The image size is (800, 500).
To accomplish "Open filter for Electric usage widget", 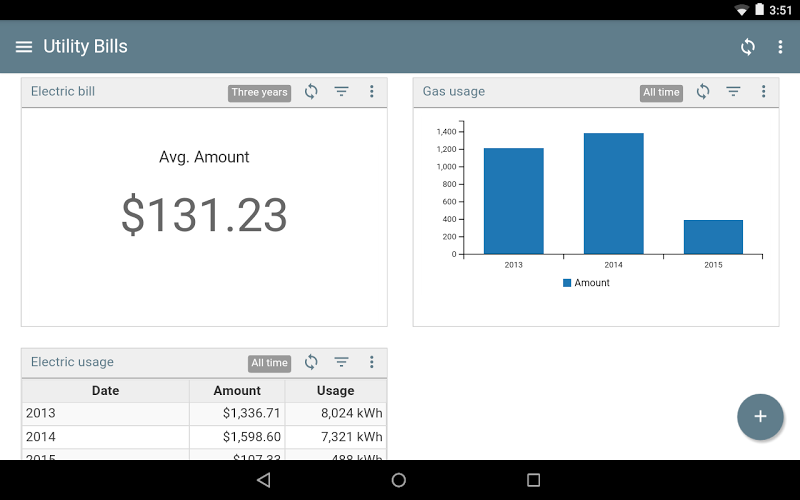I will (x=341, y=362).
